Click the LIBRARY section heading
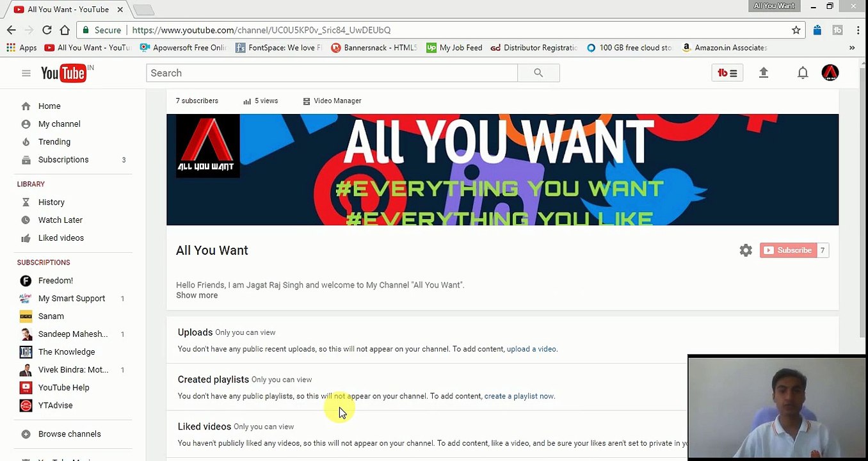Viewport: 868px width, 461px height. pos(31,184)
